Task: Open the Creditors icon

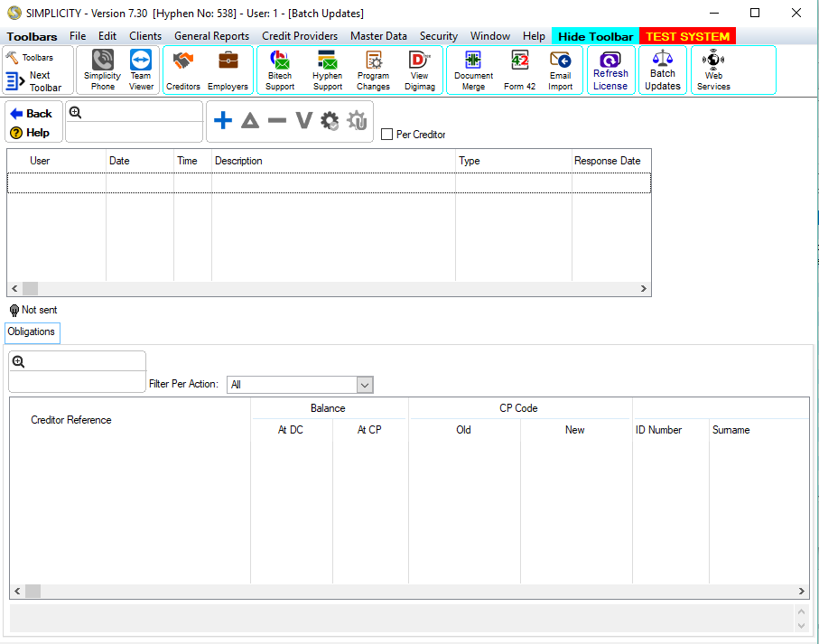Action: pos(183,70)
